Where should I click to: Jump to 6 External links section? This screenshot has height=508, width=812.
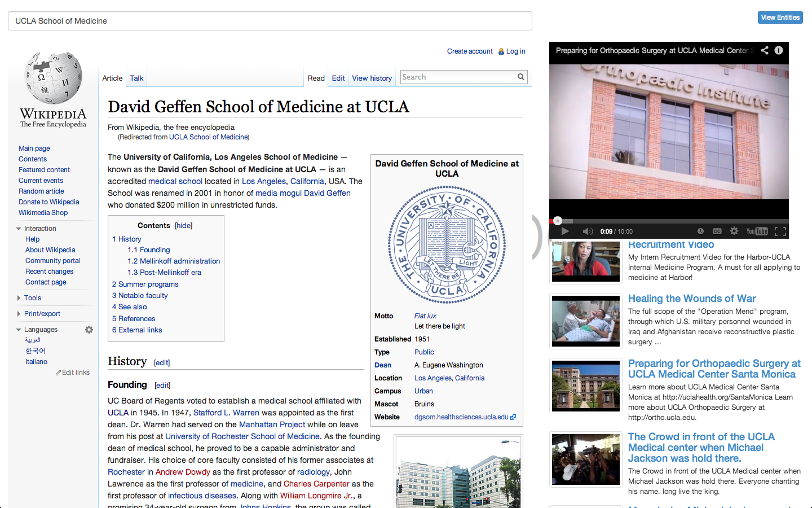137,330
